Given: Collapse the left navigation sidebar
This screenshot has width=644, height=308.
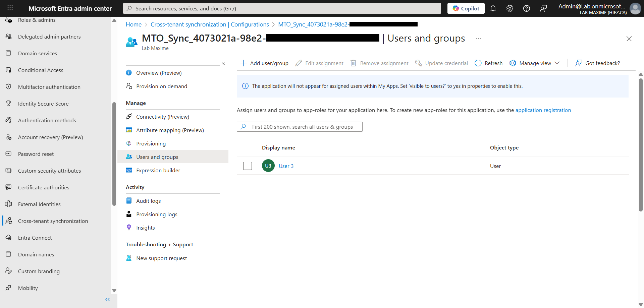Looking at the screenshot, I should point(108,299).
